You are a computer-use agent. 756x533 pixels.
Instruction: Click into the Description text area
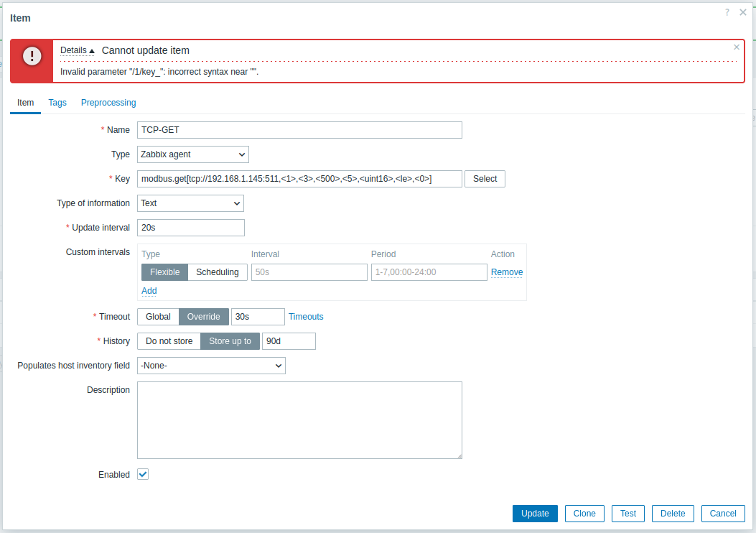299,420
